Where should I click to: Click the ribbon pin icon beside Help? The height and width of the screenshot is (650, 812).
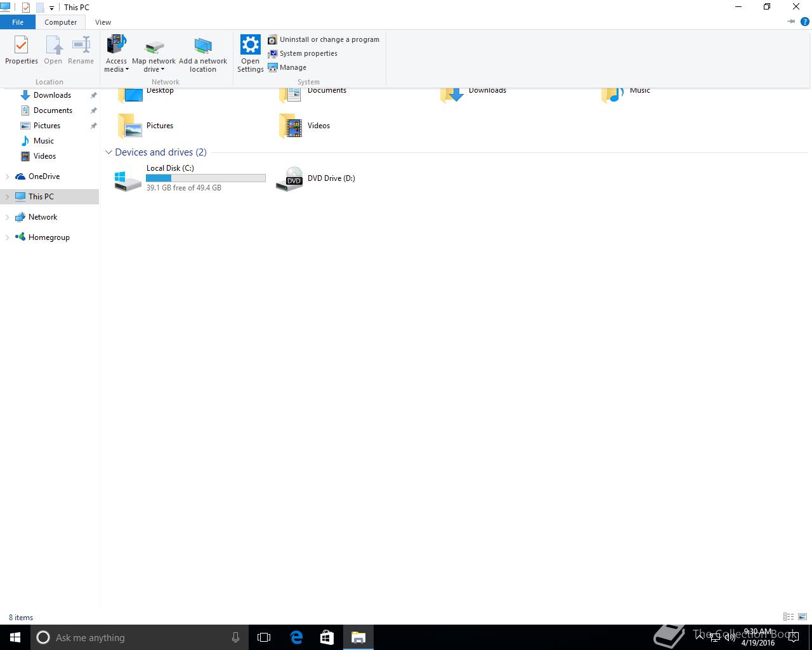coord(791,22)
